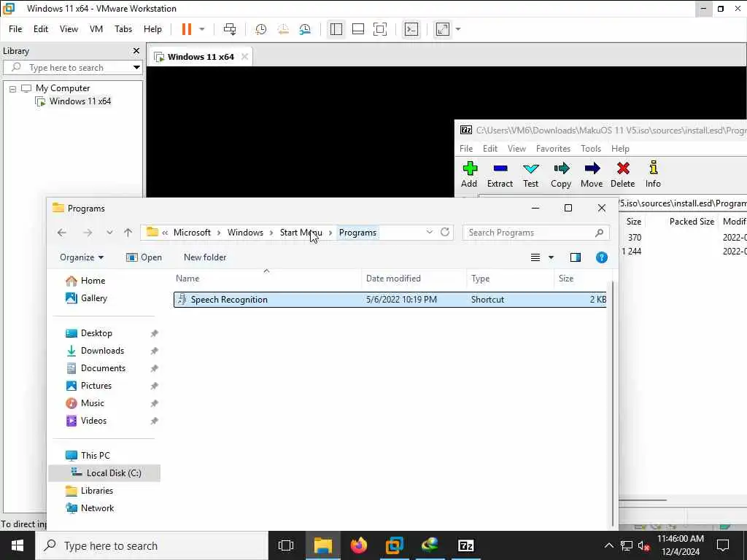The width and height of the screenshot is (747, 560).
Task: Switch to the Windows 11 x64 tab
Action: [201, 57]
